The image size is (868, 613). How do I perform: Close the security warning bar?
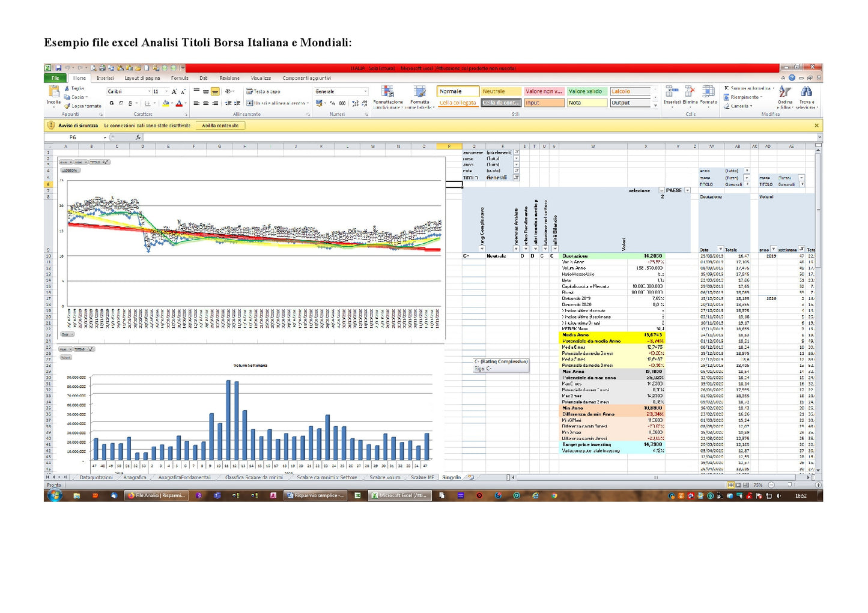point(816,125)
